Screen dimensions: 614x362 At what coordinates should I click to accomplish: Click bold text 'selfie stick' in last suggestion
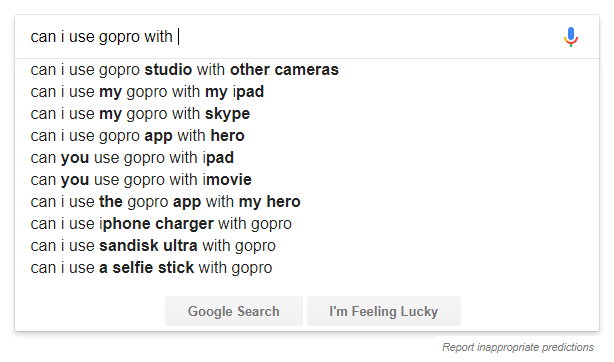coord(153,268)
